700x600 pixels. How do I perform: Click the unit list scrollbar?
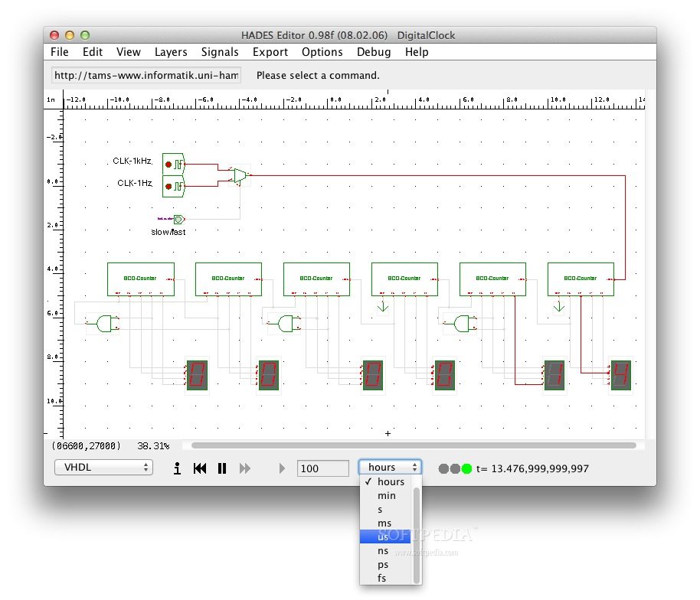[416, 535]
